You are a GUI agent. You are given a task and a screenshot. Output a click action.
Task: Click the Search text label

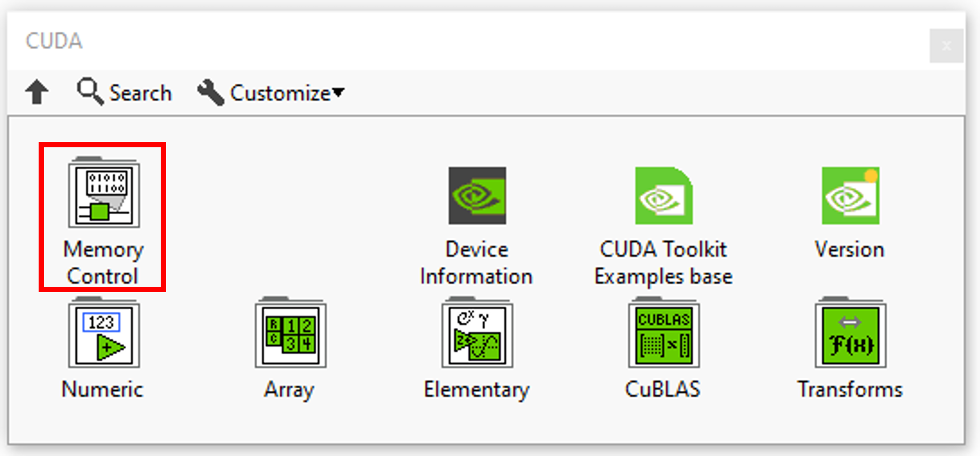click(x=140, y=93)
